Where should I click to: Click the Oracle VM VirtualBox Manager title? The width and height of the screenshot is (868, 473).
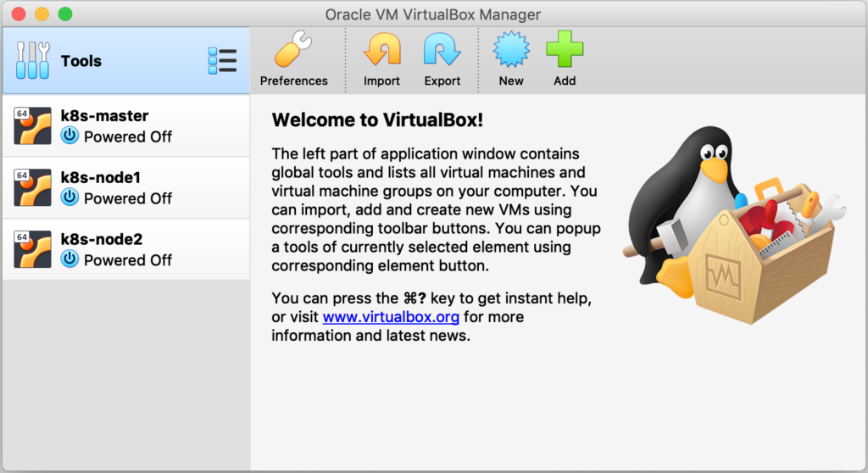(433, 14)
